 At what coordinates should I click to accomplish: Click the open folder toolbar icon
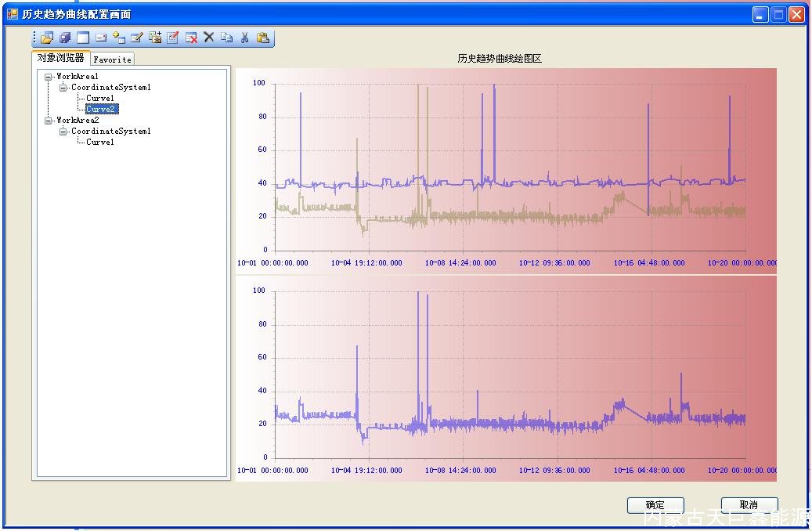pos(47,38)
